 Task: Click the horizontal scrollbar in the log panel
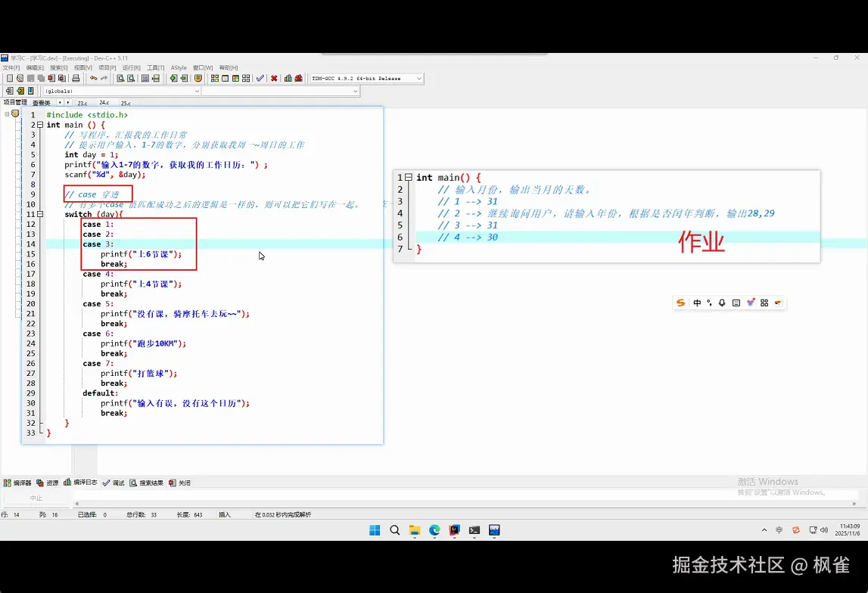tap(465, 504)
